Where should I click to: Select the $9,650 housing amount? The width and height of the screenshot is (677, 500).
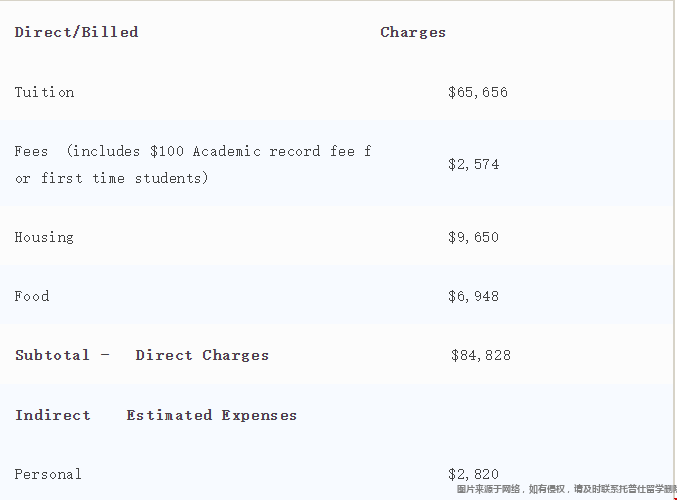pos(474,238)
